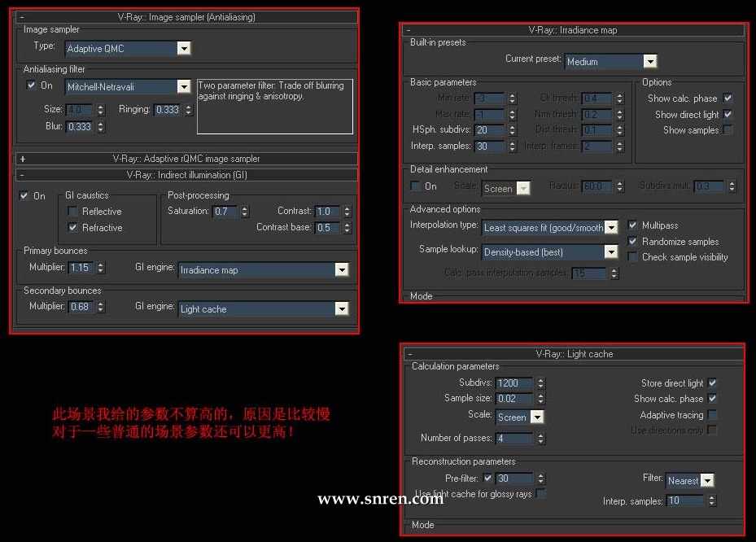Viewport: 756px width, 542px height.
Task: Click the Blur 0.333 input field
Action: tap(80, 127)
